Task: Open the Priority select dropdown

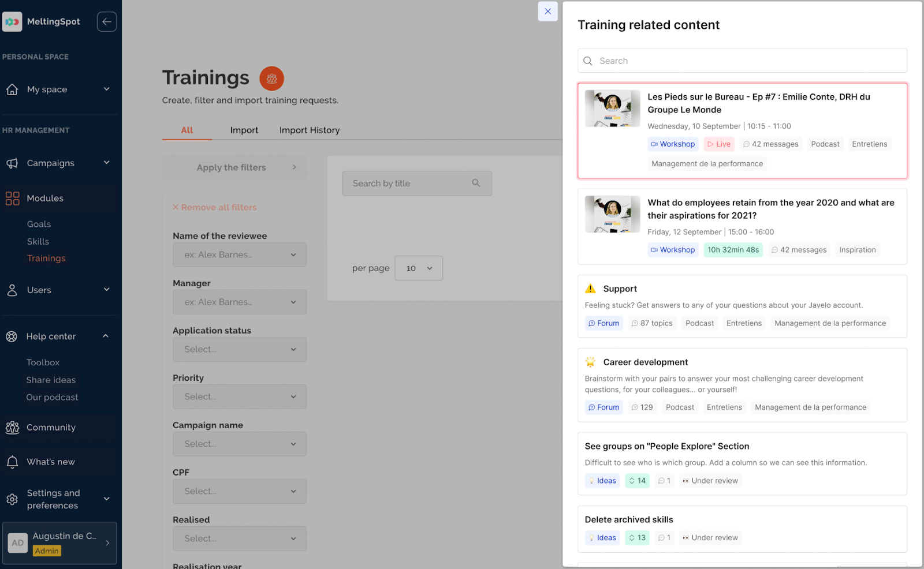Action: pyautogui.click(x=239, y=397)
